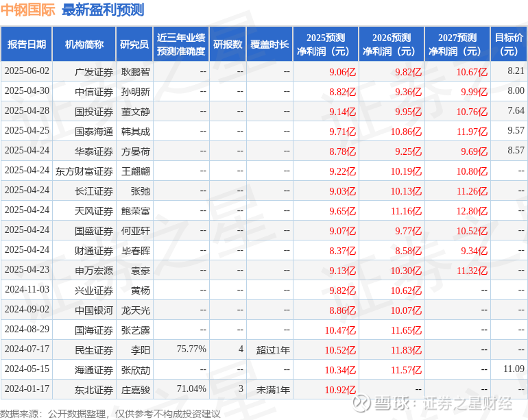This screenshot has width=528, height=420.
Task: Click analyst name 龙天光
Action: point(135,310)
